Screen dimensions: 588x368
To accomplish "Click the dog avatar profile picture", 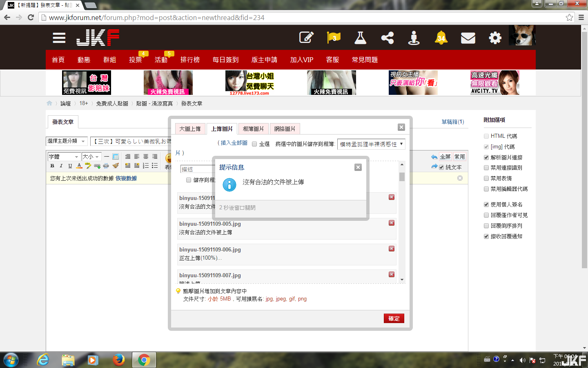I will pyautogui.click(x=522, y=35).
